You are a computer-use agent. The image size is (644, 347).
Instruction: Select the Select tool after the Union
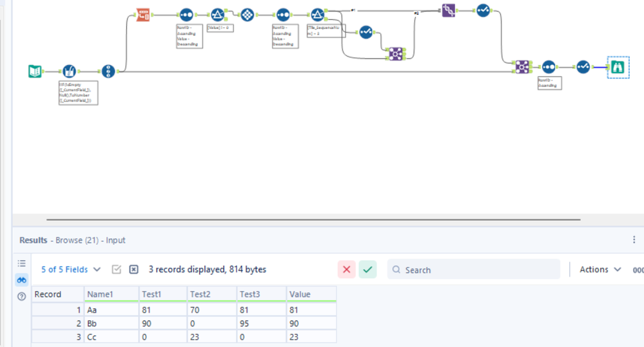[483, 10]
